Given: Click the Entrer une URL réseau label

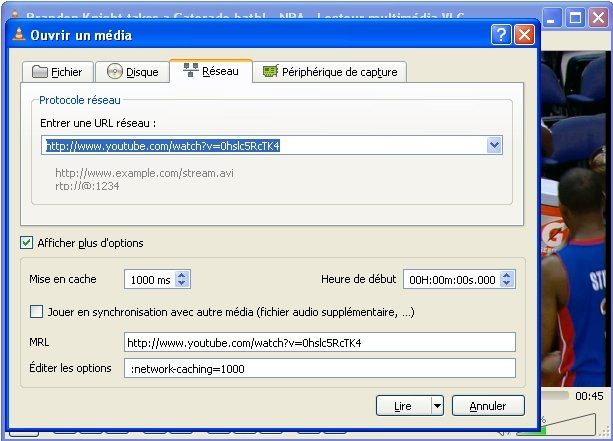Looking at the screenshot, I should pyautogui.click(x=98, y=123).
